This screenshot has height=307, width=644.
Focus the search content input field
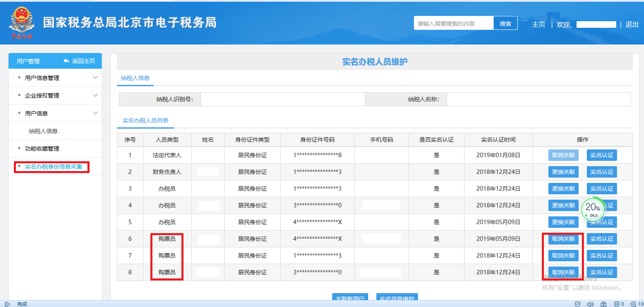pos(454,24)
